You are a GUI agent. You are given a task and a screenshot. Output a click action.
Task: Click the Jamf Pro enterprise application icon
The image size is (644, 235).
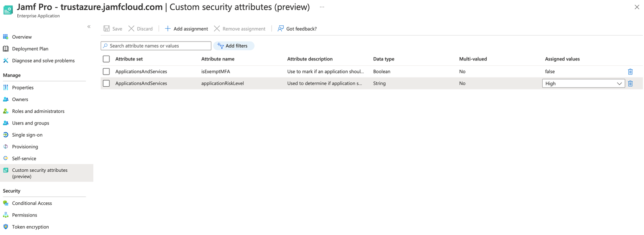(x=8, y=10)
